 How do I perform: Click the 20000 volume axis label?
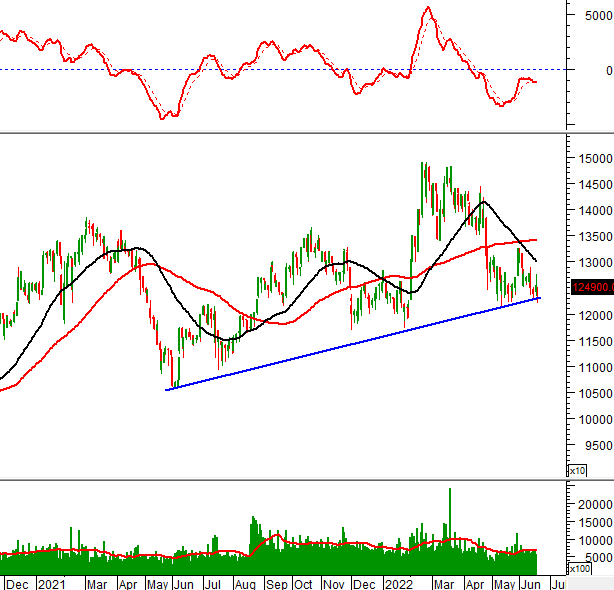tap(590, 505)
